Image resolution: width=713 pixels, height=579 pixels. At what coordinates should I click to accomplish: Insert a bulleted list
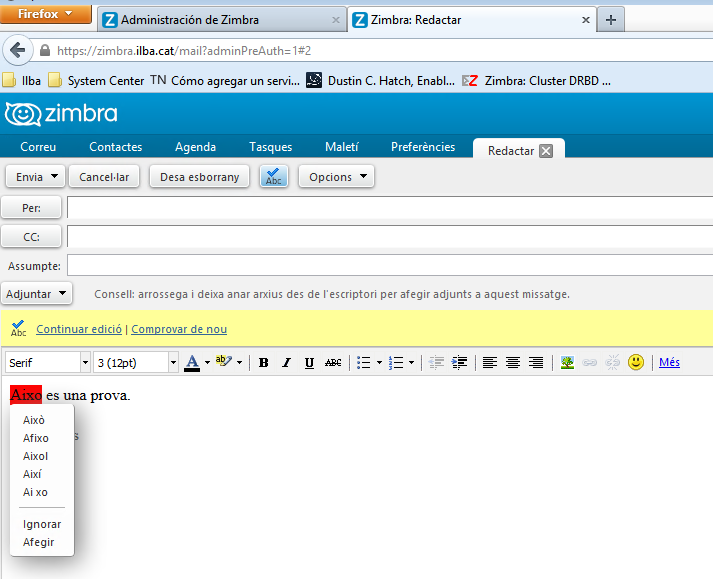363,363
